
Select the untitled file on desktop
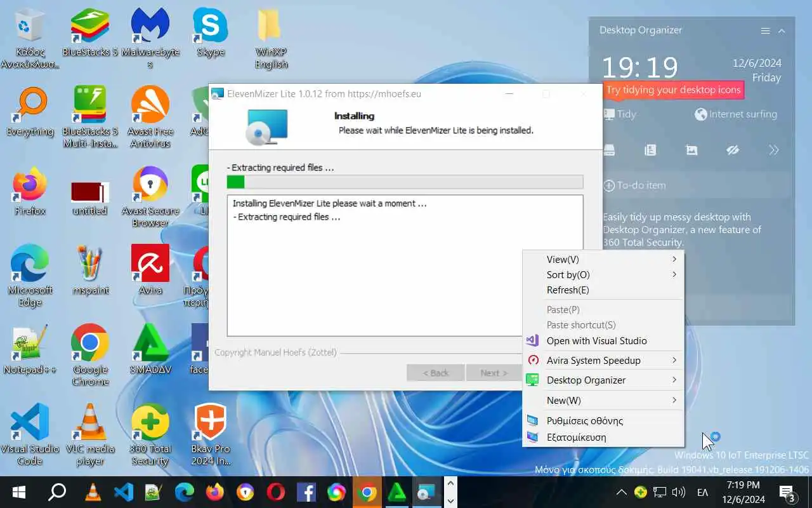pyautogui.click(x=90, y=197)
